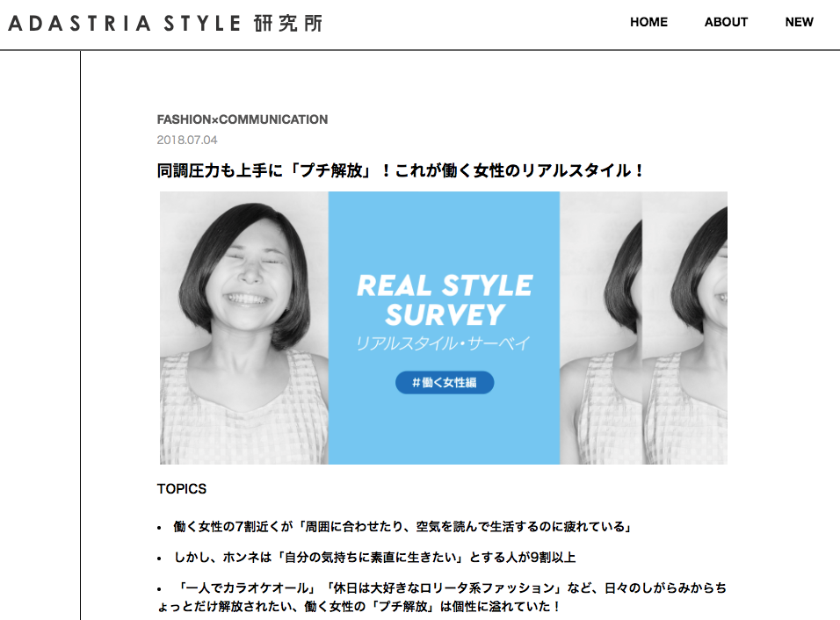The image size is (840, 620).
Task: Click the ADASTRIA STYLE 研究所 site logo
Action: click(165, 24)
